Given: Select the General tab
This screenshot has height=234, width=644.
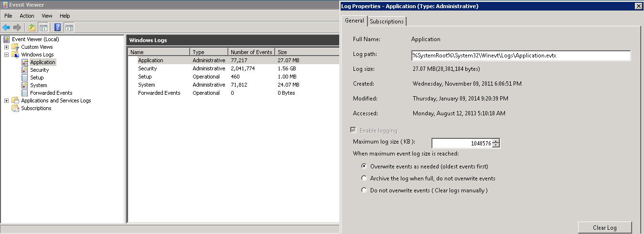Looking at the screenshot, I should [354, 21].
